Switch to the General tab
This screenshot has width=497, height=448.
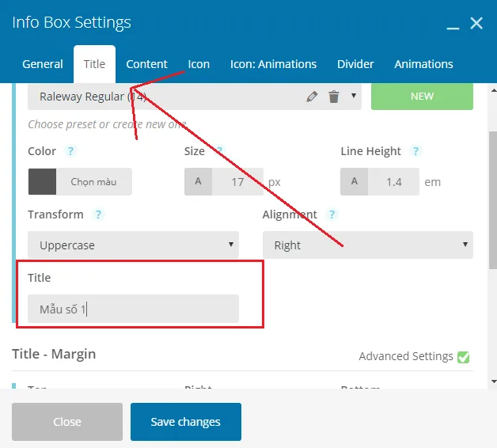point(43,64)
